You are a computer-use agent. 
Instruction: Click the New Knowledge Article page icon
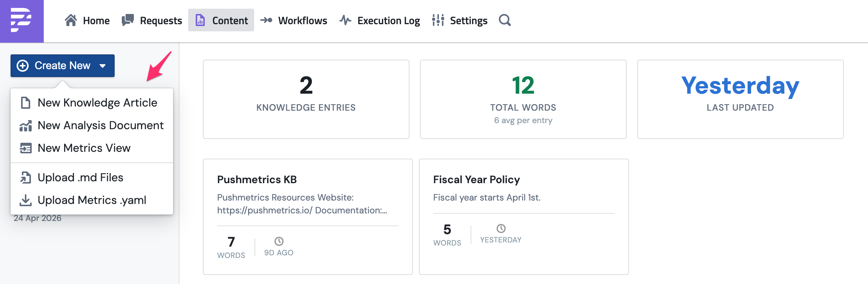tap(26, 103)
